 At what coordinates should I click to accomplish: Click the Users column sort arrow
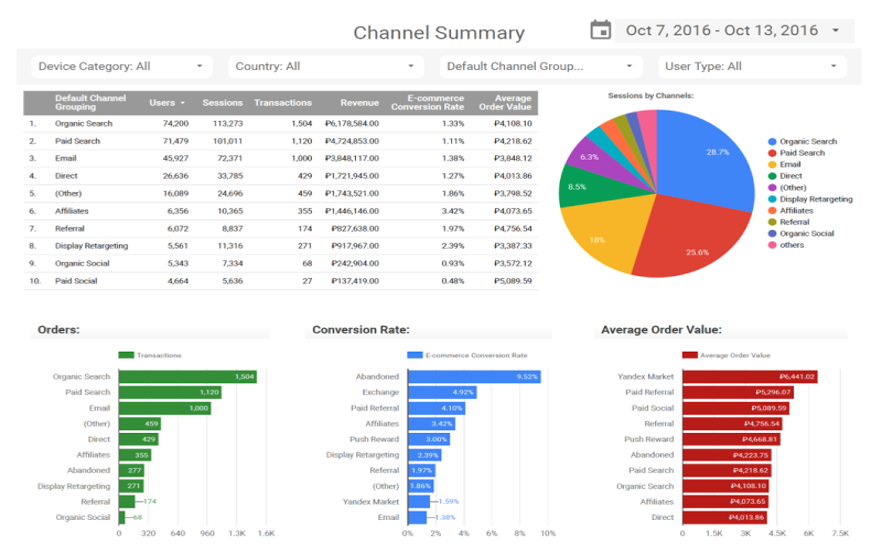point(182,103)
